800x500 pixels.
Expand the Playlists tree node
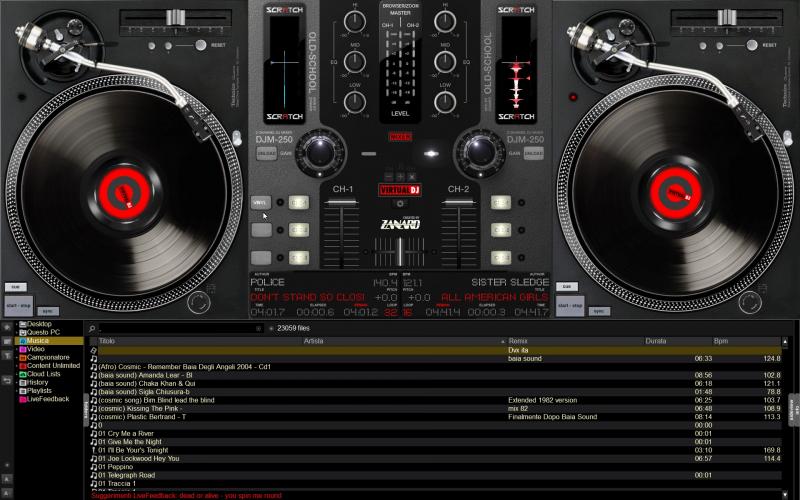(x=16, y=391)
